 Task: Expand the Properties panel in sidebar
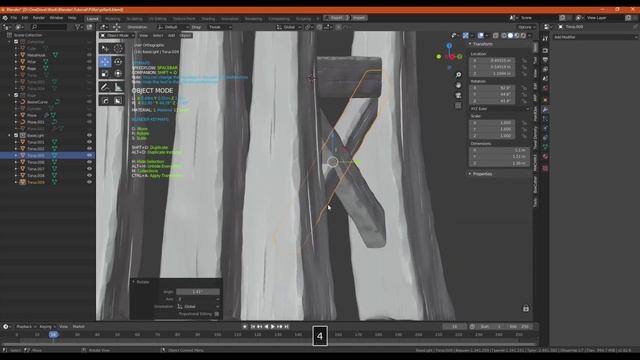tap(470, 174)
